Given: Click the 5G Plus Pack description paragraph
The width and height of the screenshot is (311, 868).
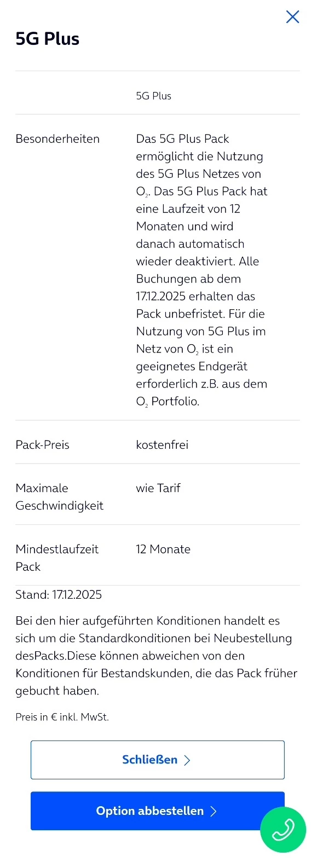Looking at the screenshot, I should coord(201,270).
